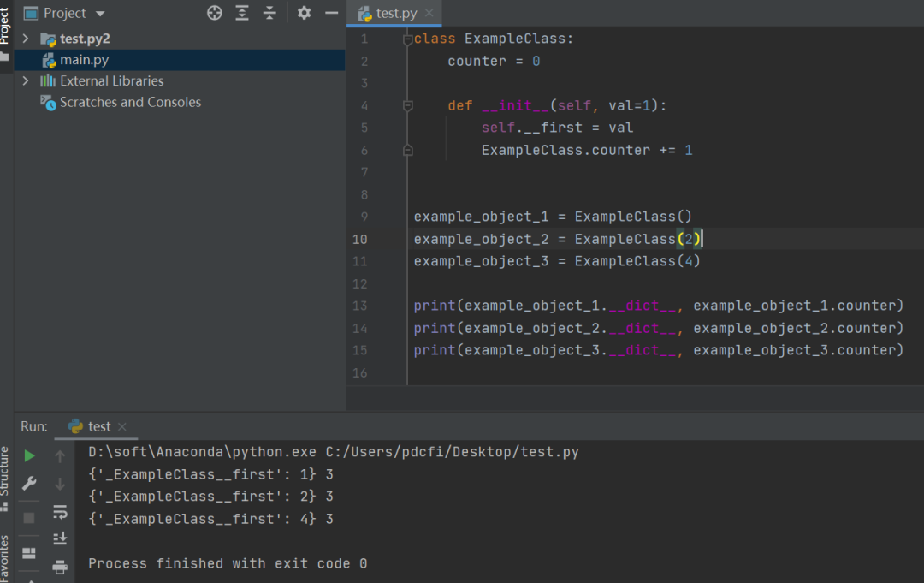Screen dimensions: 924x583
Task: Select the test tab in Run panel
Action: [98, 426]
